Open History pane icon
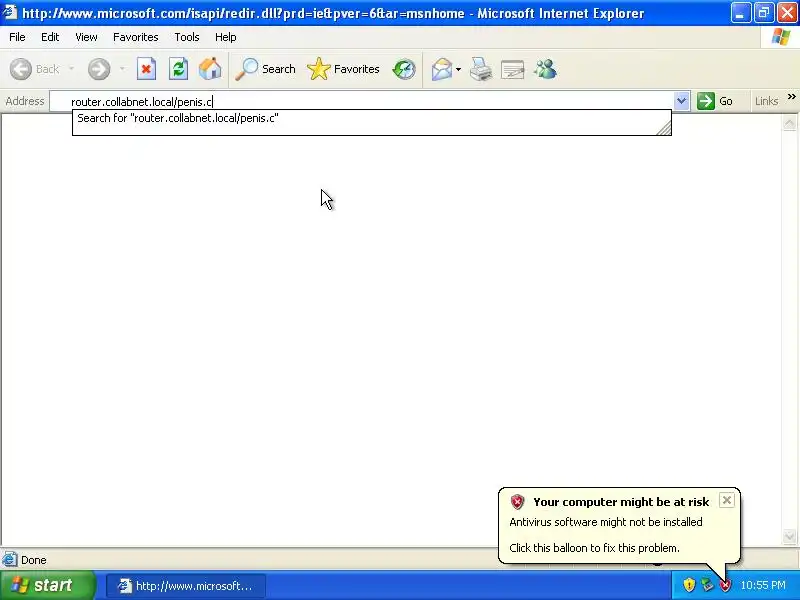800x600 pixels. point(404,69)
